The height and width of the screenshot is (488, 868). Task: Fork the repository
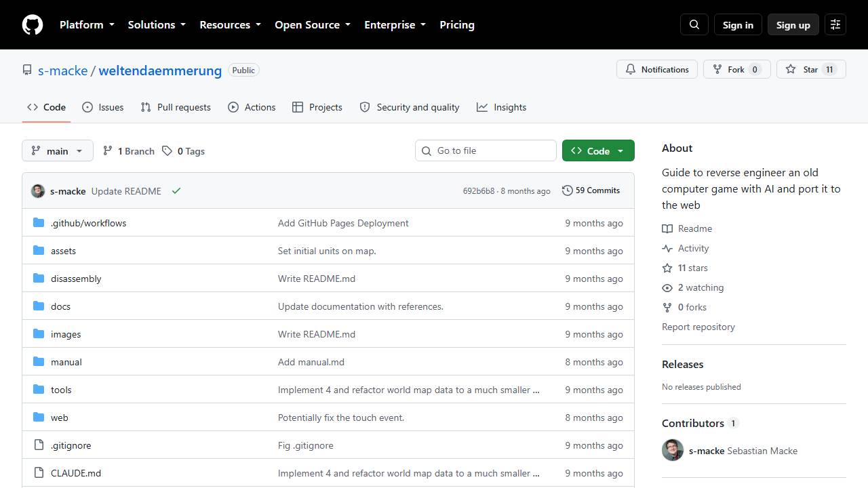click(x=736, y=69)
